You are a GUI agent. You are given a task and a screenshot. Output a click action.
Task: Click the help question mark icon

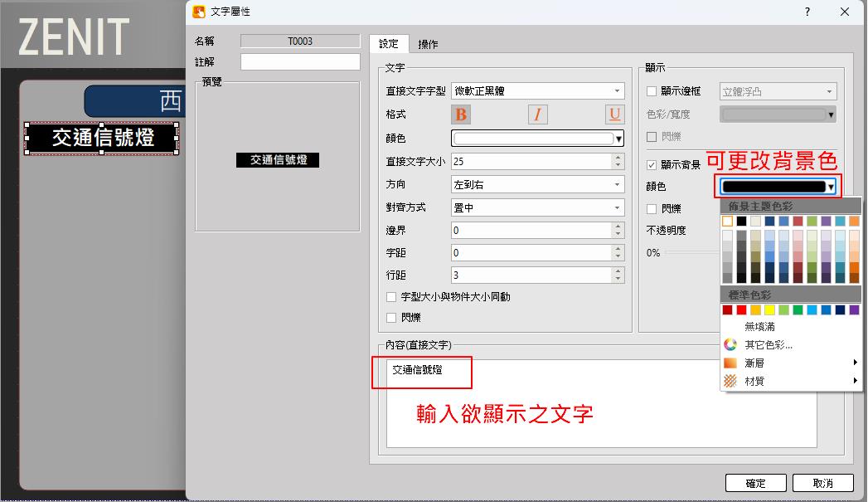(x=807, y=12)
